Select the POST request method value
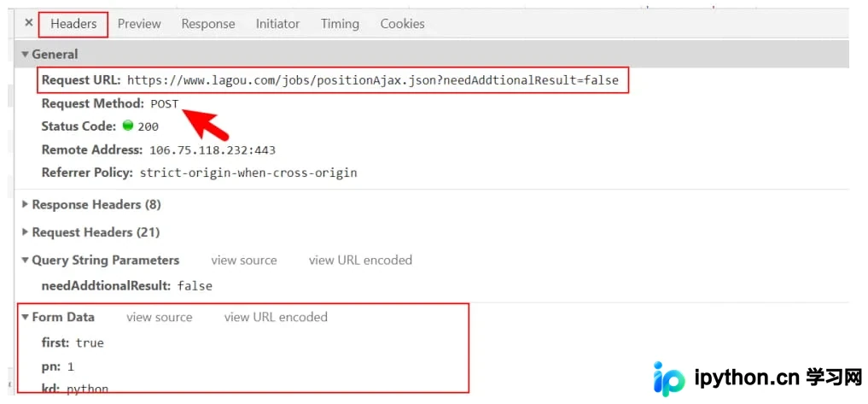The image size is (868, 404). (x=165, y=103)
